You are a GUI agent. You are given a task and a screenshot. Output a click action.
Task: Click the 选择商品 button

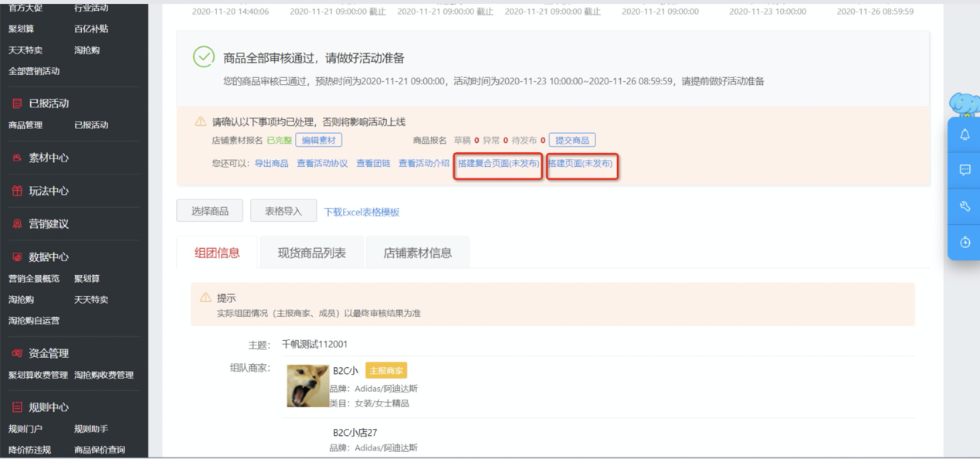(x=209, y=211)
